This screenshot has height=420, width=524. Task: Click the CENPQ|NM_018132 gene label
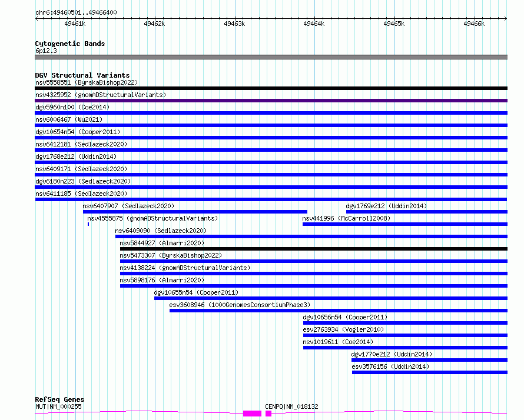point(291,406)
